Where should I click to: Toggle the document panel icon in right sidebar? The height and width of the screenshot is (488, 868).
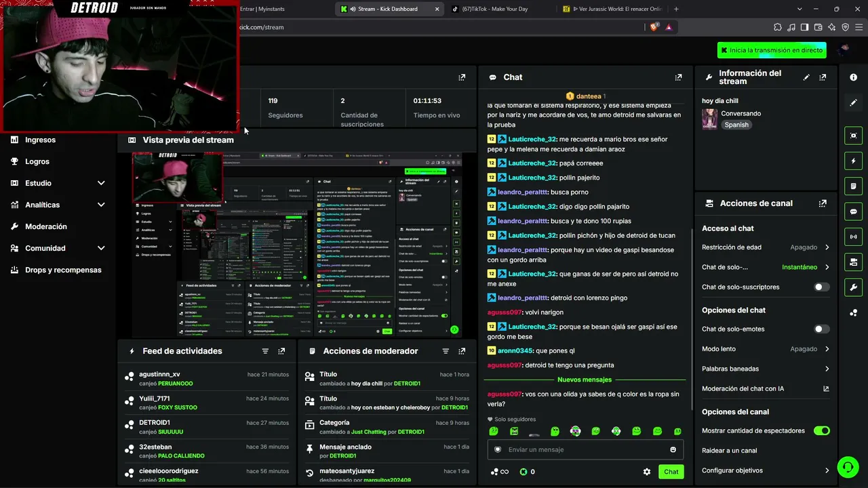853,186
